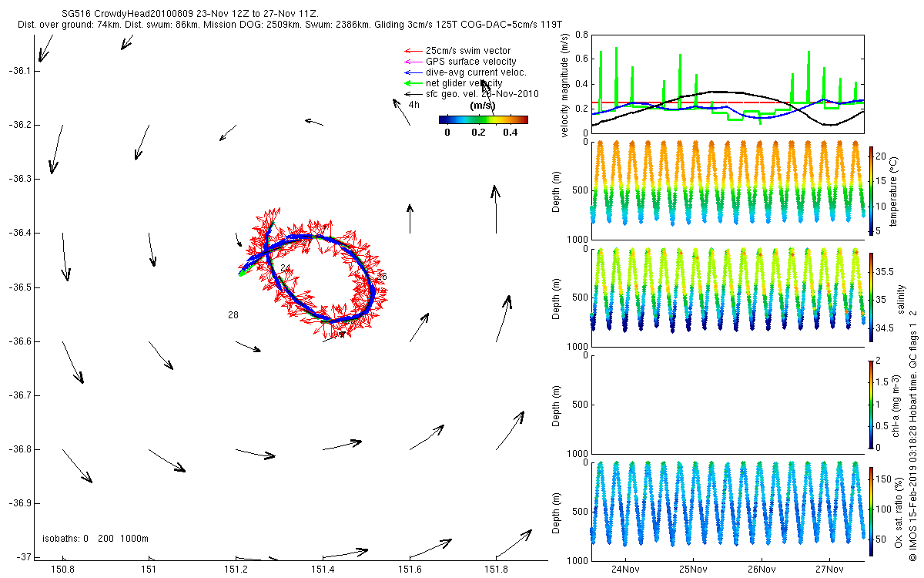Click the longitude tick "151"

point(149,570)
